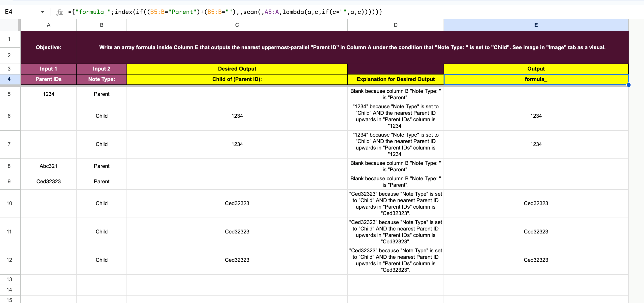Select row 13 header
644x303 pixels.
[9, 279]
